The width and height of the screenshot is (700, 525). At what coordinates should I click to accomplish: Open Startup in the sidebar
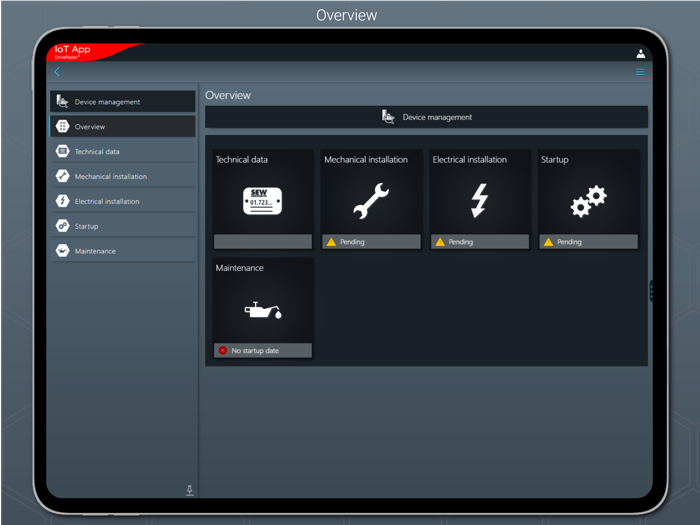[x=123, y=226]
